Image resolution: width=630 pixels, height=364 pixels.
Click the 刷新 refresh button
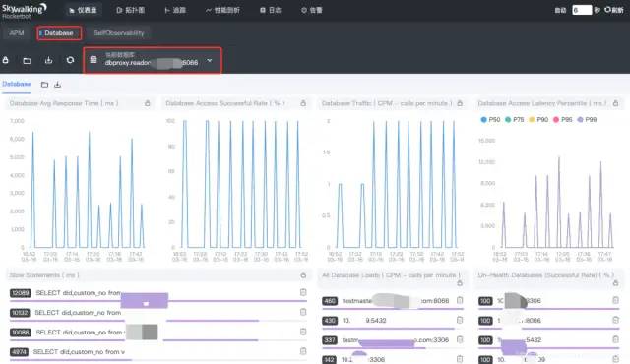(614, 10)
